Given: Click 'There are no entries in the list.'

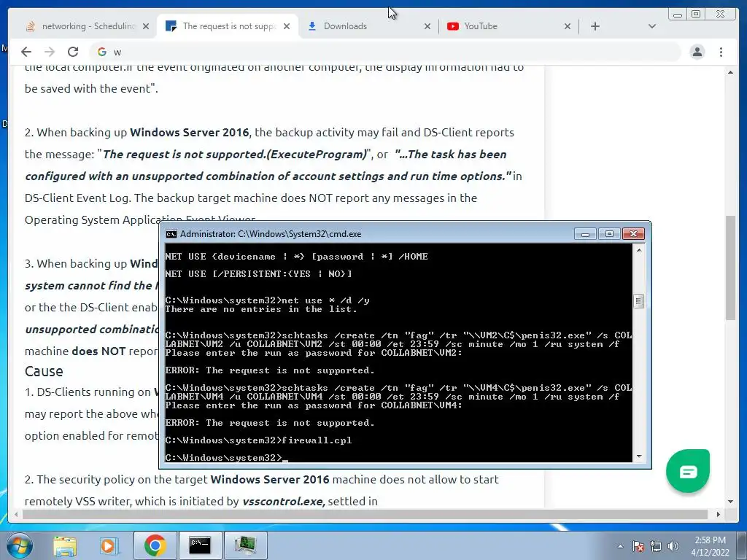Looking at the screenshot, I should [261, 309].
